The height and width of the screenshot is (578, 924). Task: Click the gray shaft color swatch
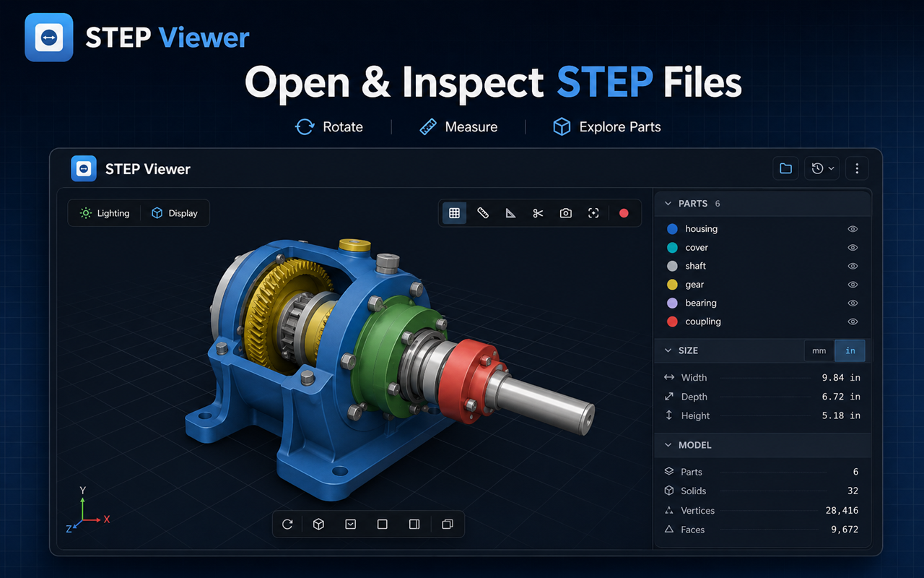[x=673, y=266]
